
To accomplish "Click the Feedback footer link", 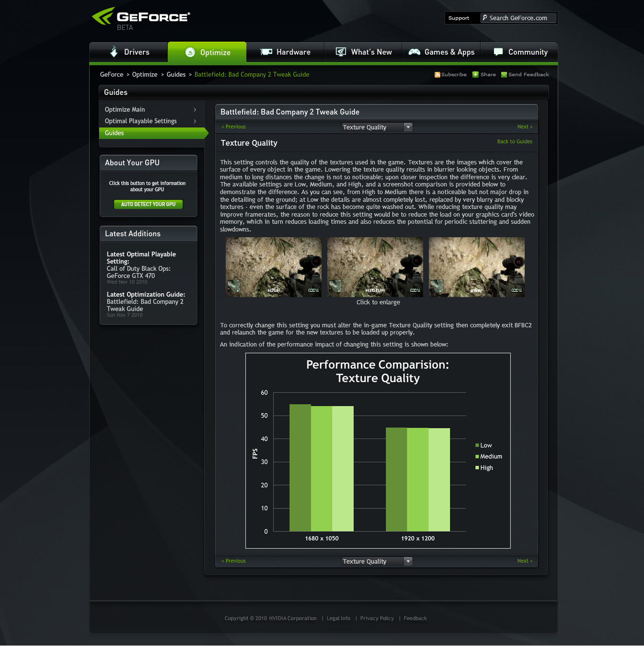I will [x=415, y=618].
